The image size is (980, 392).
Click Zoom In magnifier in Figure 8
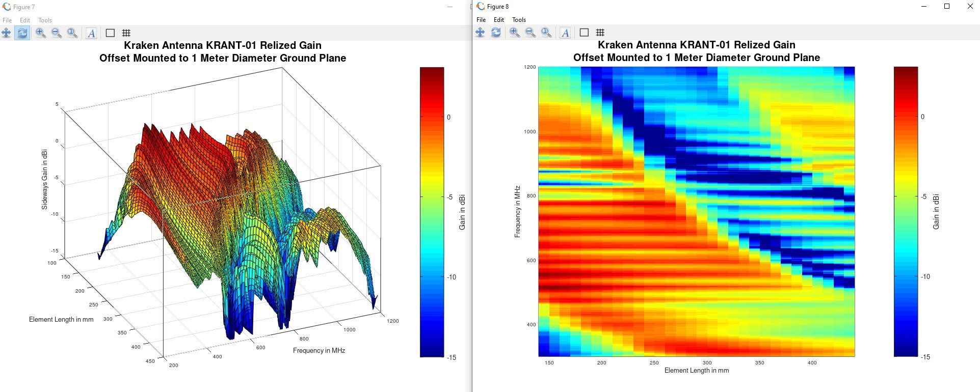tap(515, 33)
